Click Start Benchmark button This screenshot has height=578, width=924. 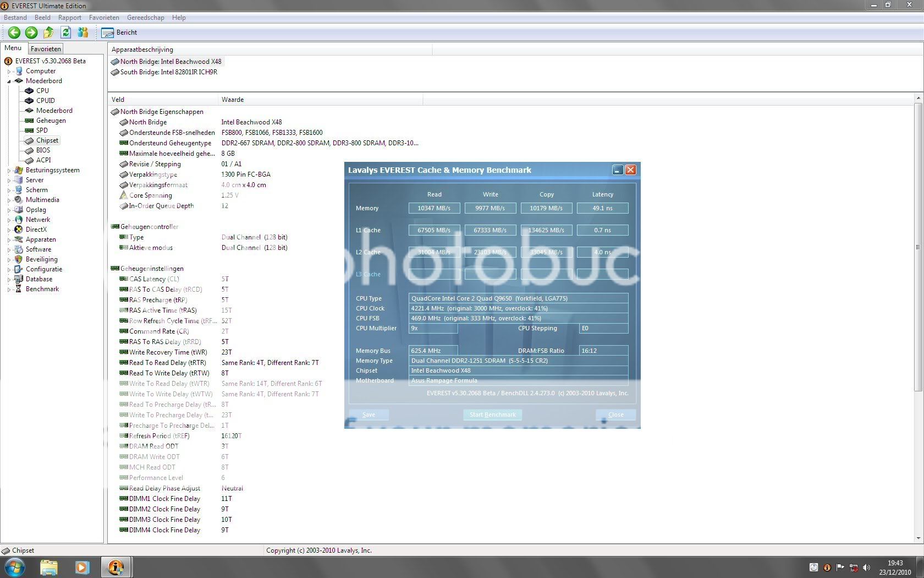(492, 415)
